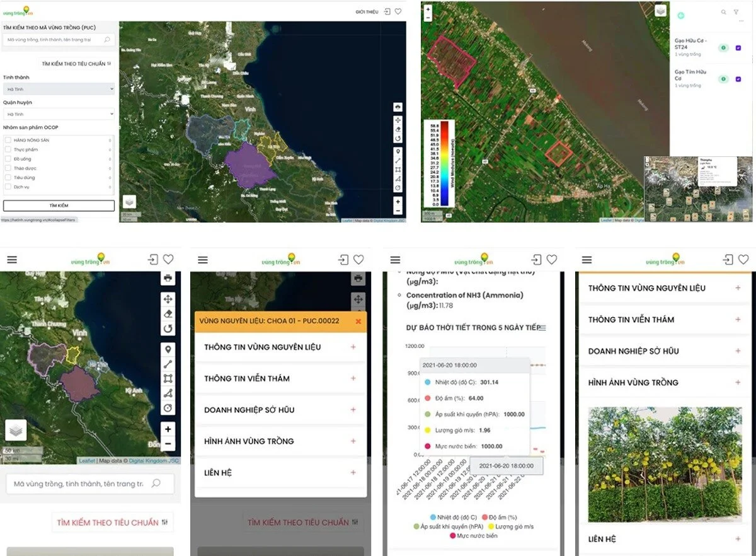Uncheck Gạo Tím Hữu Cơ checkbox
756x556 pixels.
click(738, 79)
